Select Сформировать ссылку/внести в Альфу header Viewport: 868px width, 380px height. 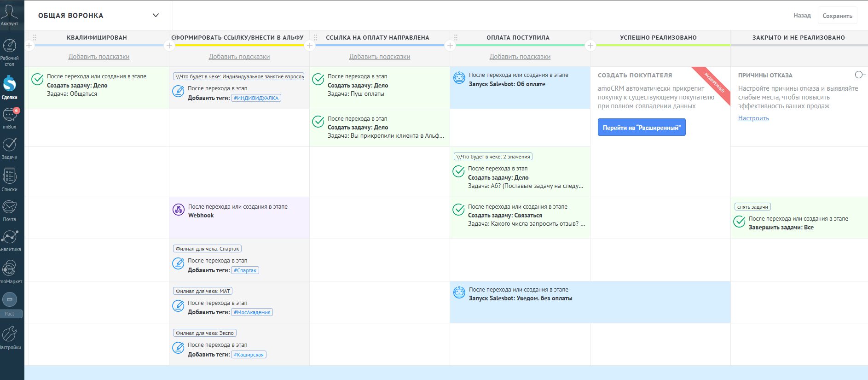(x=237, y=38)
